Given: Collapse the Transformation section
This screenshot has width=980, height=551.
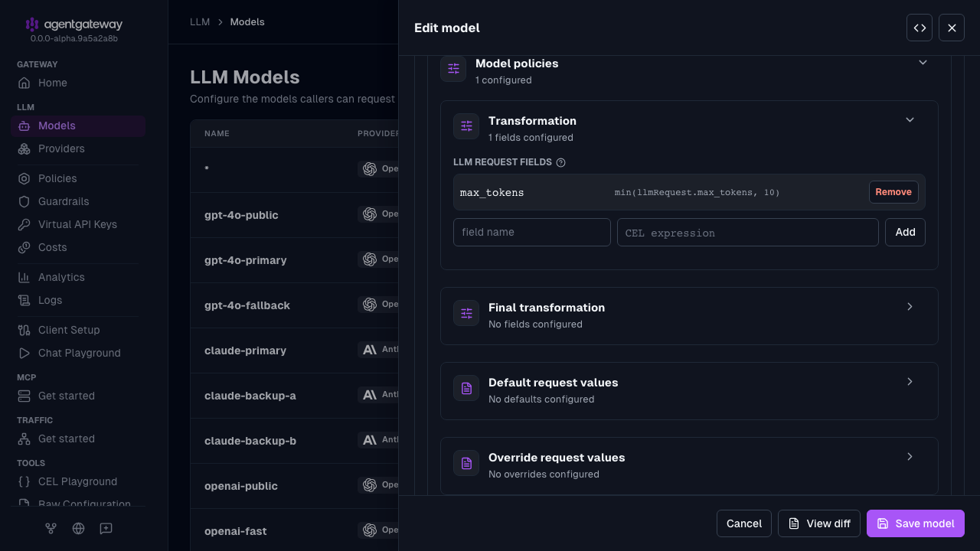Looking at the screenshot, I should click(x=910, y=119).
